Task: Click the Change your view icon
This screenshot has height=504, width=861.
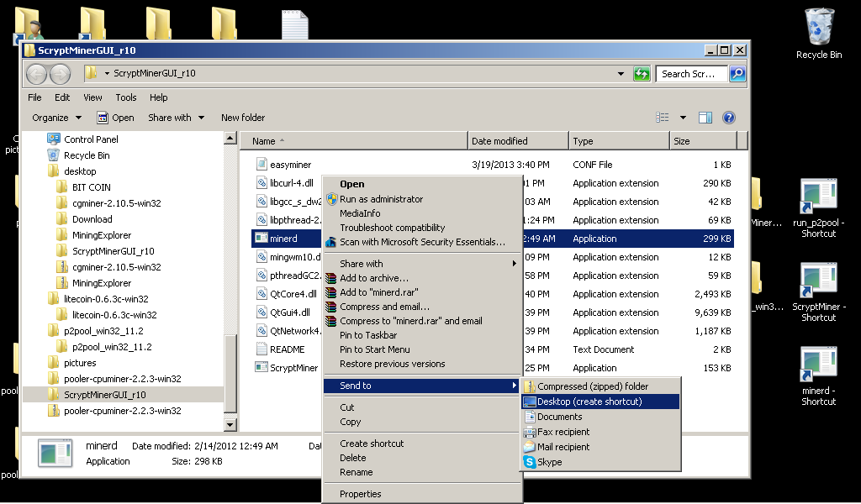Action: point(663,118)
